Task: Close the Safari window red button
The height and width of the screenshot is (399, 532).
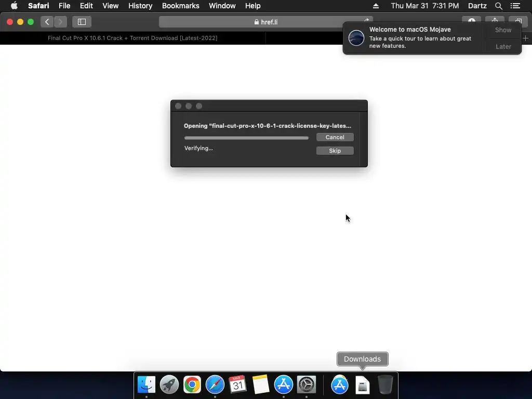Action: pyautogui.click(x=10, y=22)
